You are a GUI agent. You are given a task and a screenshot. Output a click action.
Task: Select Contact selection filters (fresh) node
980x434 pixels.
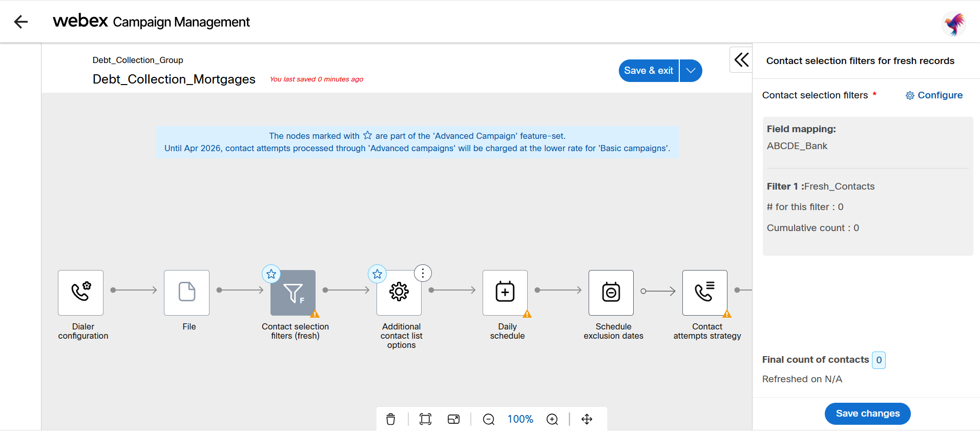click(x=293, y=293)
